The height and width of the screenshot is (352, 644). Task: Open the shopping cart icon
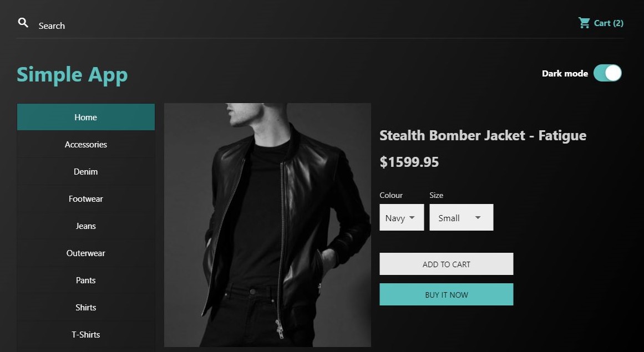(584, 23)
